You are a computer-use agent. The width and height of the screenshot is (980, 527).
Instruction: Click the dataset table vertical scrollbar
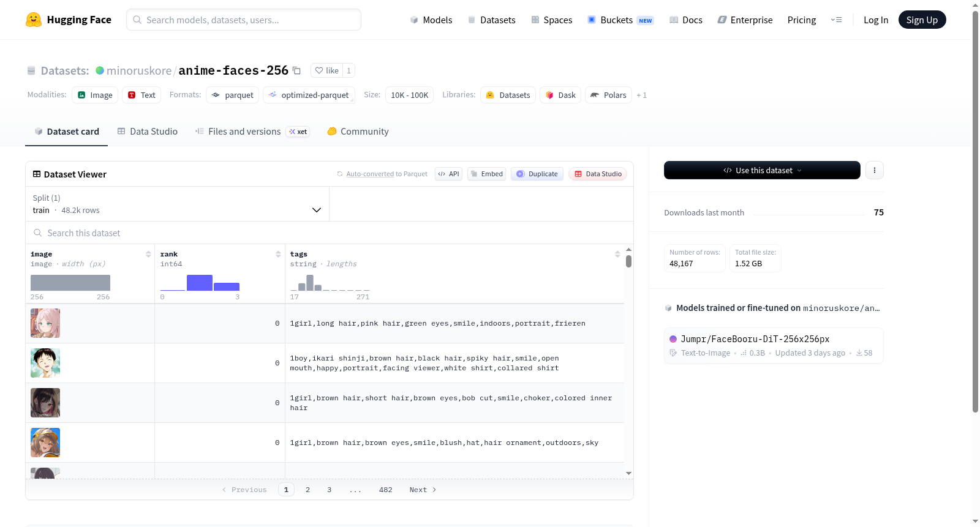[x=628, y=261]
